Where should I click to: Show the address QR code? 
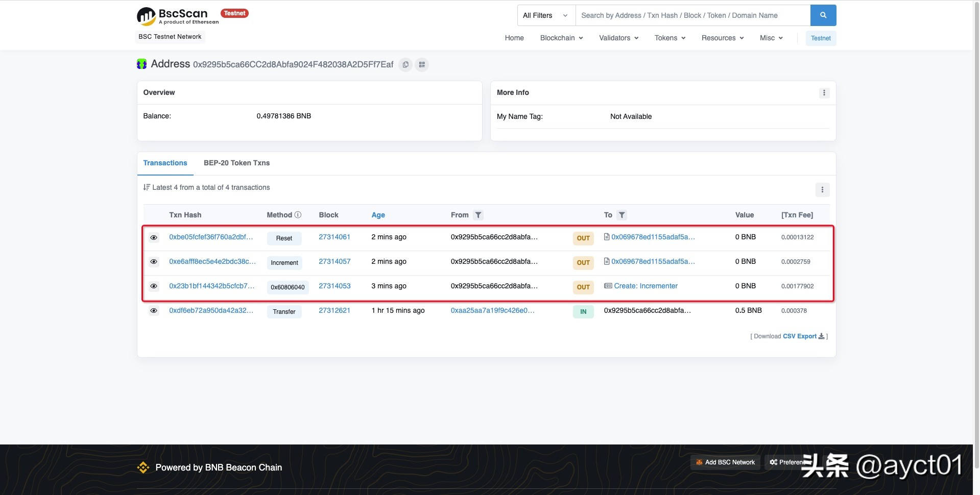tap(422, 65)
